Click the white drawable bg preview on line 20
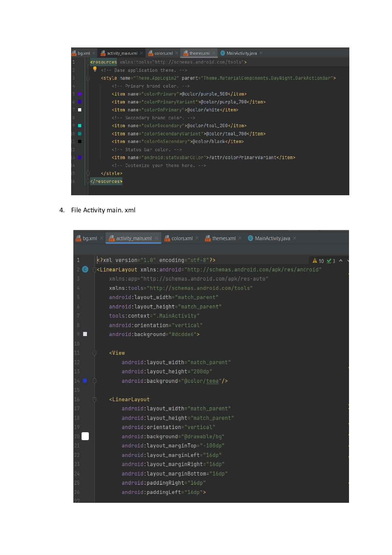 tap(85, 436)
